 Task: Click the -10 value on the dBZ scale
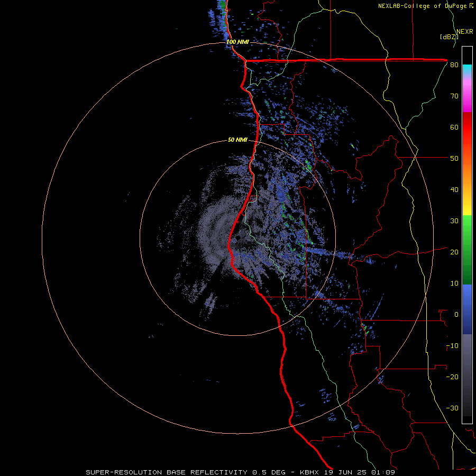point(452,346)
